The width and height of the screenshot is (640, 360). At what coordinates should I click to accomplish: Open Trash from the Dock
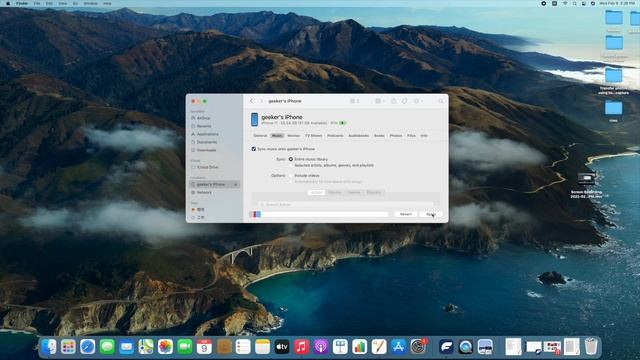coord(591,347)
